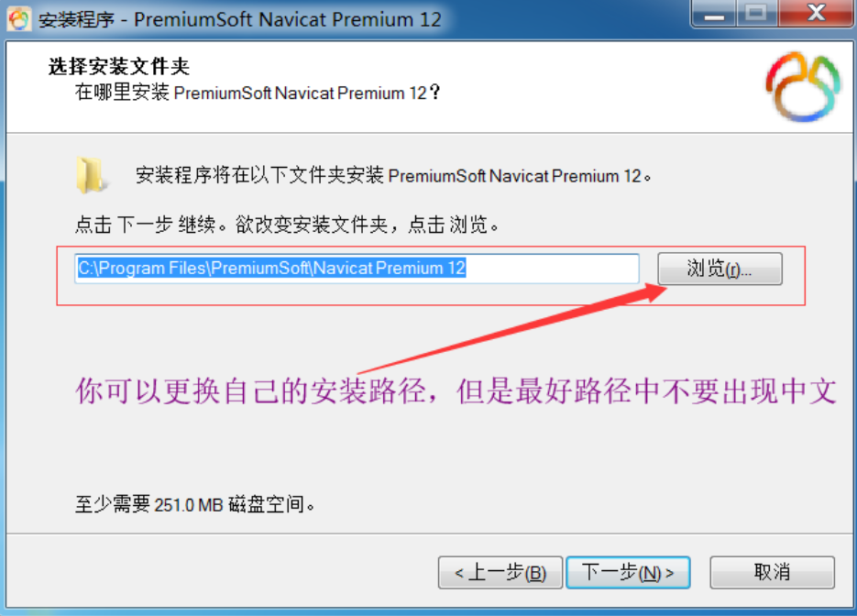Screen dimensions: 857x616
Task: Click the 选择安装文件夹 heading
Action: 118,67
